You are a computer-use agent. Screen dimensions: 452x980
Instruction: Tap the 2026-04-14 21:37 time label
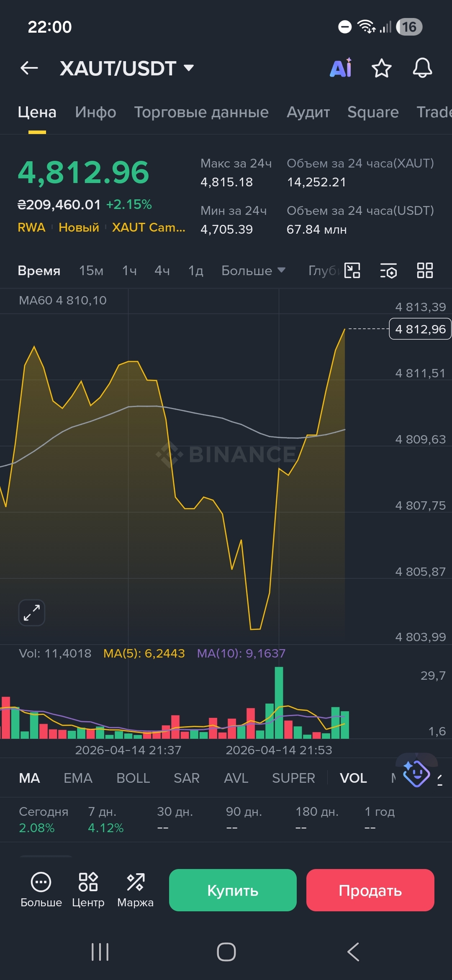click(128, 750)
